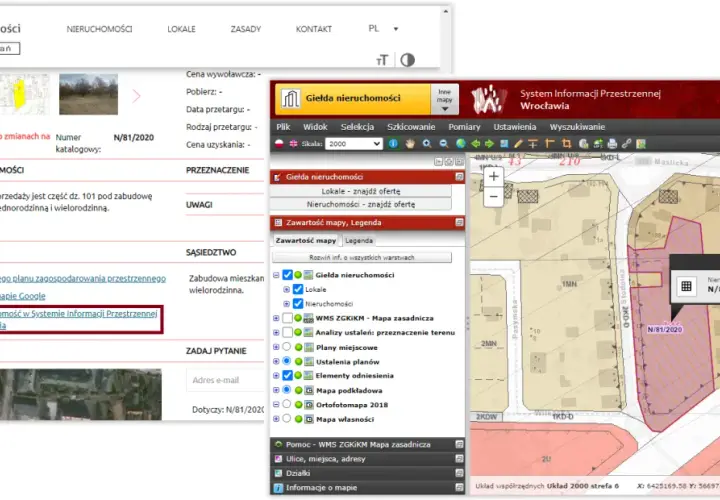Switch to the Legenda tab
720x500 pixels.
(359, 241)
